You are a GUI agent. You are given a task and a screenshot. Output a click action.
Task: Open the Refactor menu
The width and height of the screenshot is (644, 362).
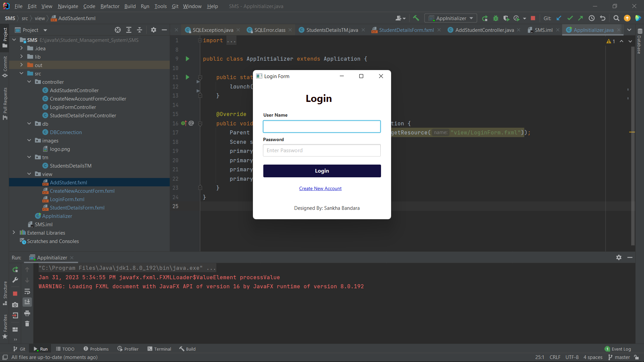coord(110,6)
